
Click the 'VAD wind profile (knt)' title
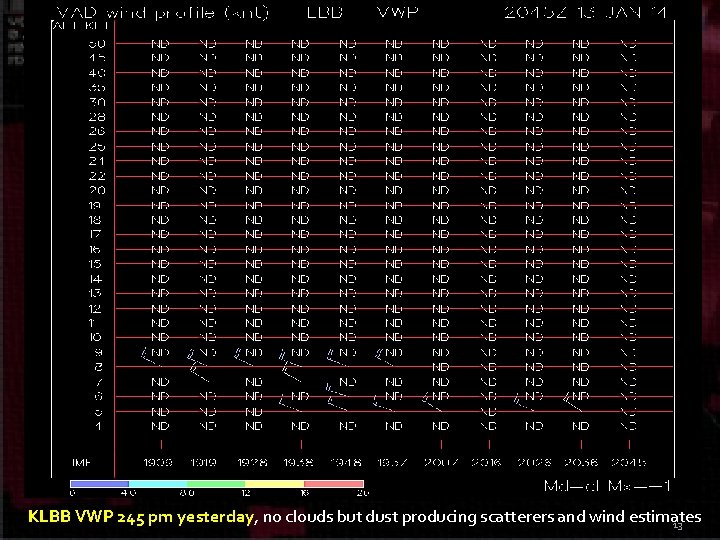[x=162, y=12]
